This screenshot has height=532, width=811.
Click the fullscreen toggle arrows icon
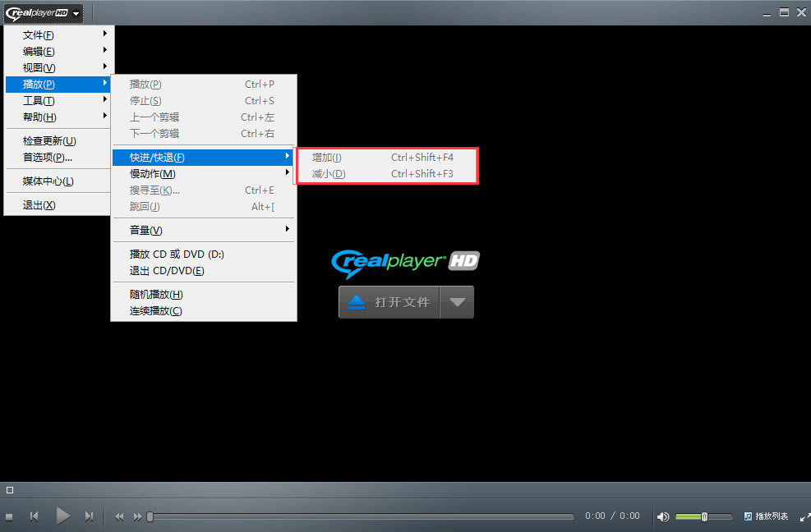point(804,517)
